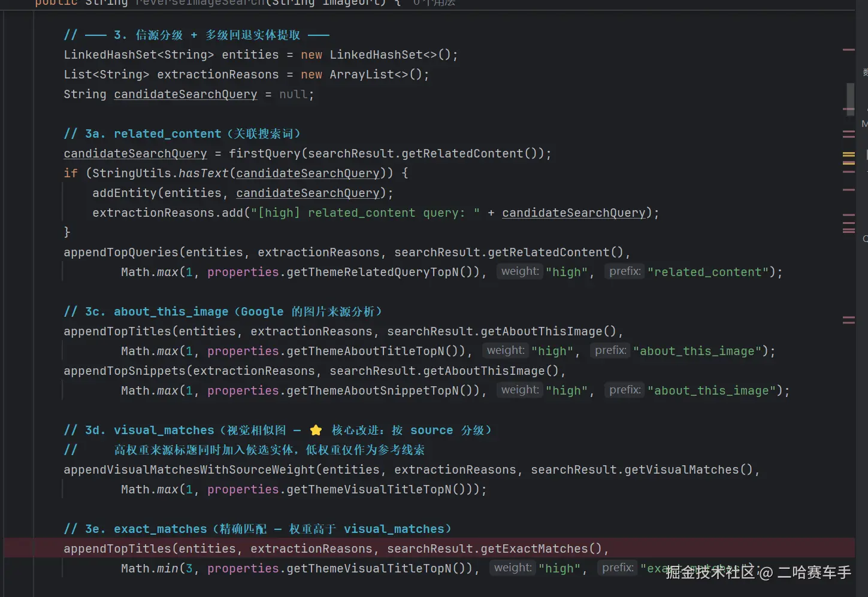The height and width of the screenshot is (597, 868).
Task: Click the "addEntity" method call
Action: (125, 193)
